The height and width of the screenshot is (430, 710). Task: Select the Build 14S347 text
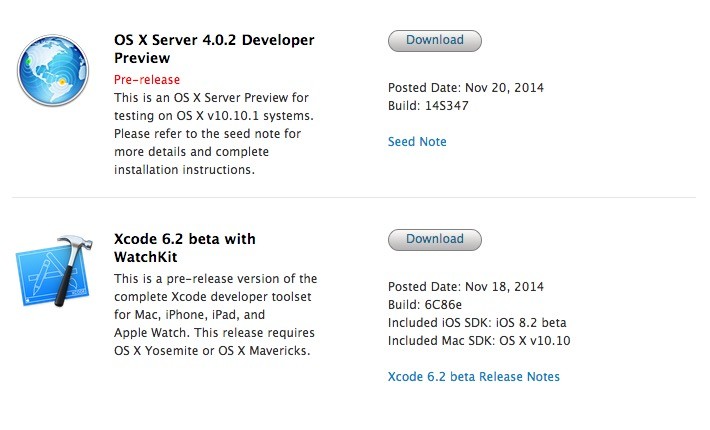pos(428,106)
